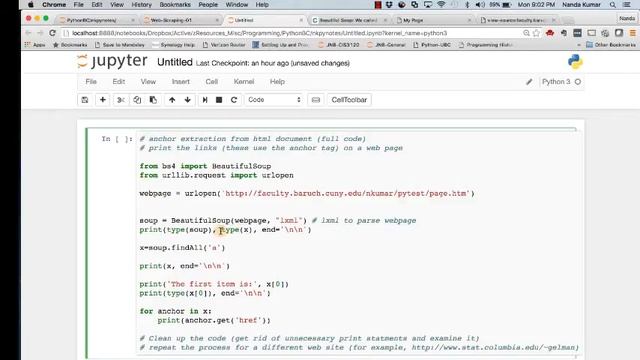Image resolution: width=640 pixels, height=360 pixels.
Task: Open the Jupyter File menu
Action: [91, 82]
